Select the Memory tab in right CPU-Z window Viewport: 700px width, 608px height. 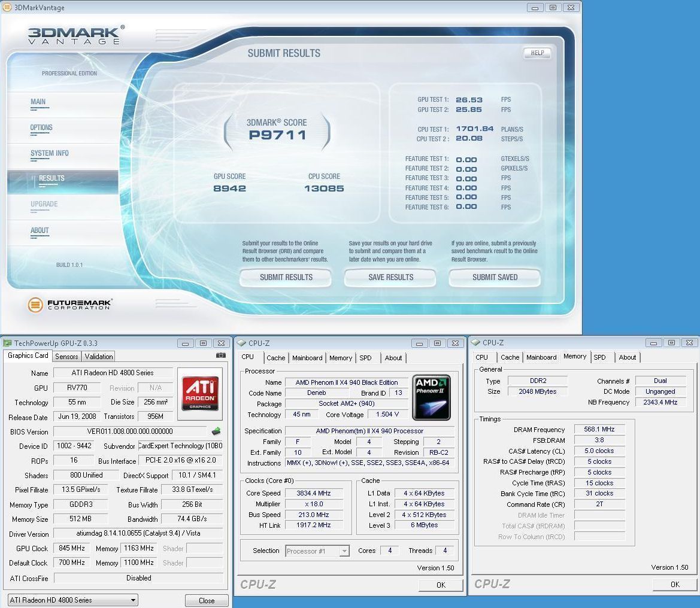click(x=575, y=357)
